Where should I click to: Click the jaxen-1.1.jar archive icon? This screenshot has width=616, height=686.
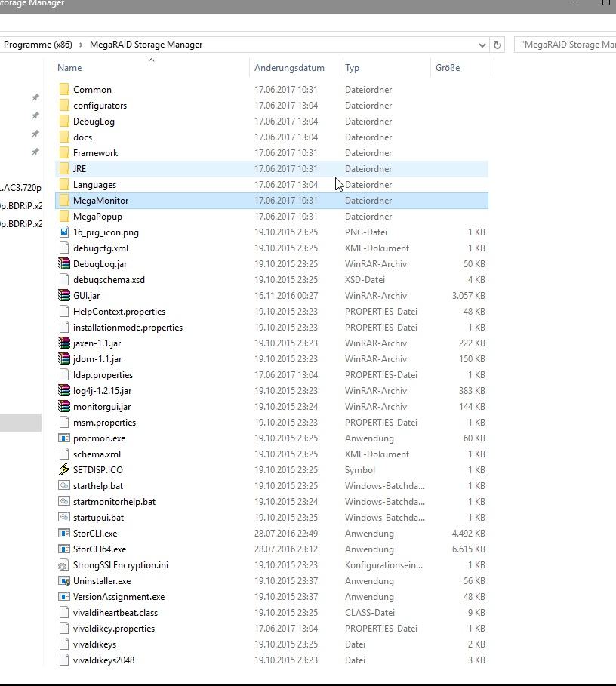pos(64,343)
